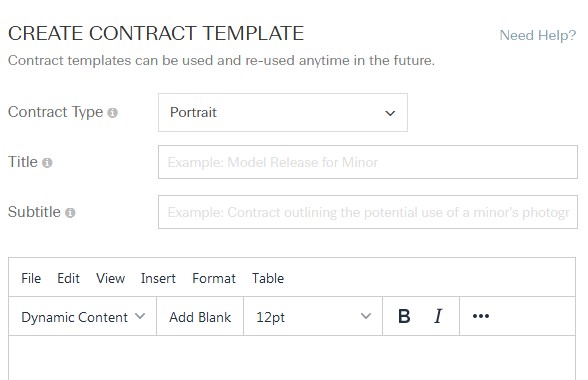588x380 pixels.
Task: Expand the Contract Type Portrait dropdown
Action: (283, 113)
